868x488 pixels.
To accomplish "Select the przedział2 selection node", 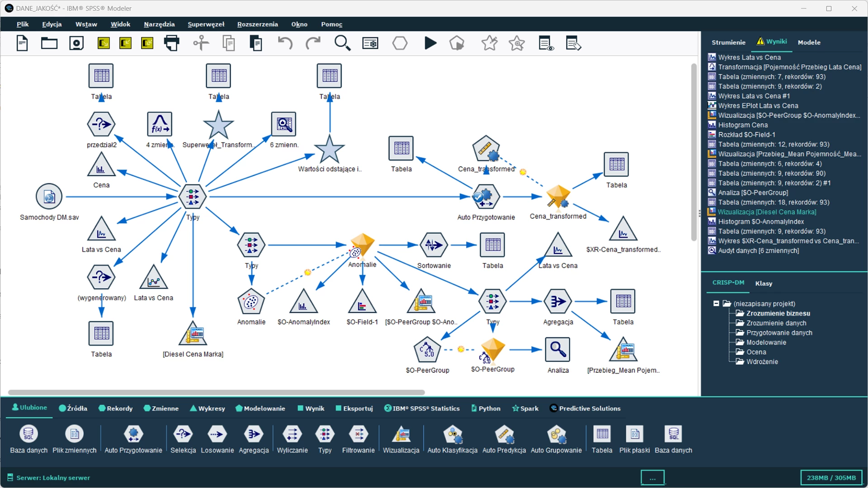I will point(101,124).
